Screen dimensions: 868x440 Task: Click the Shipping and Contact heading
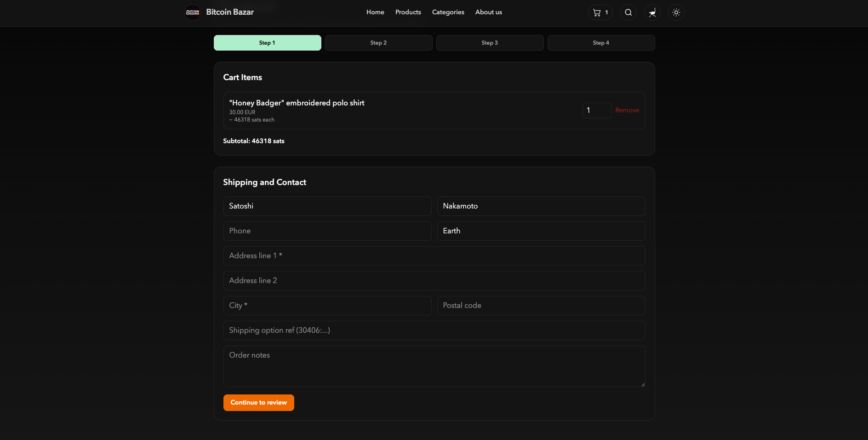pyautogui.click(x=265, y=182)
